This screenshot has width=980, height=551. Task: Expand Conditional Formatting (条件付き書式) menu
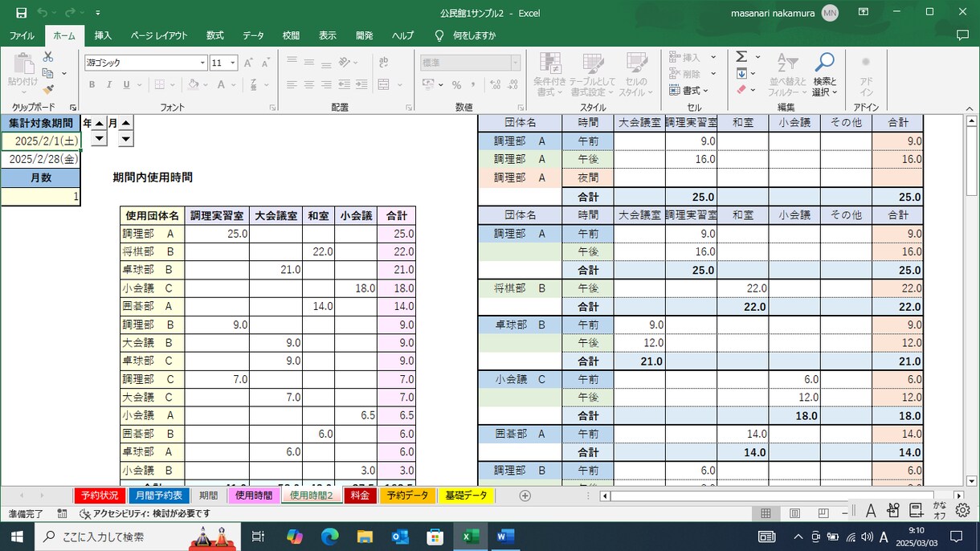[550, 75]
